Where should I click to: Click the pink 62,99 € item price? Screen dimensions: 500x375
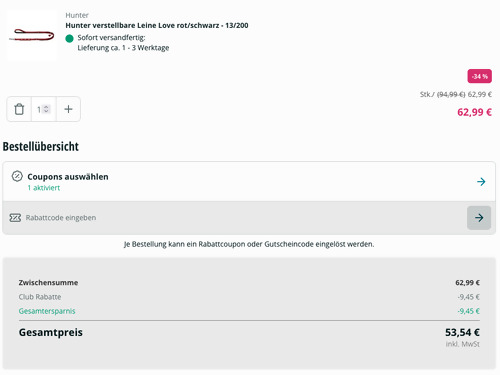pyautogui.click(x=474, y=112)
